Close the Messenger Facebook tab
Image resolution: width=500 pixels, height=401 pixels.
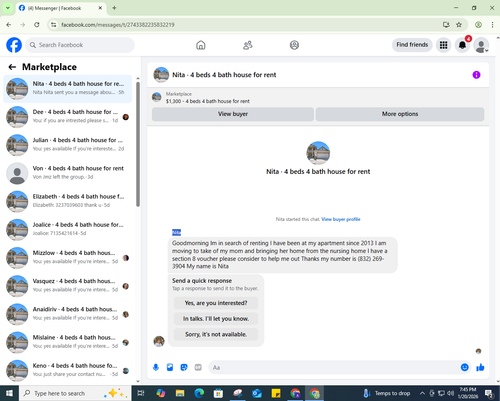(x=100, y=8)
